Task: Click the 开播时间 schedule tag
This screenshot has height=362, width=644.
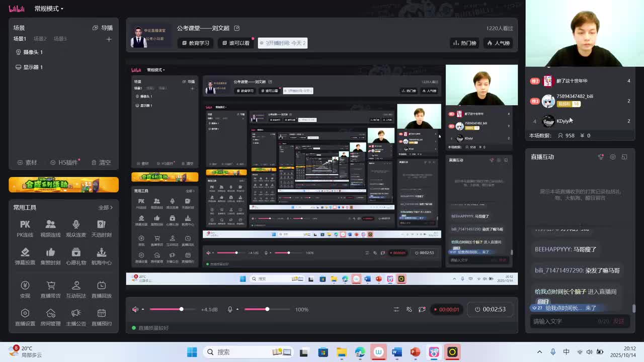Action: point(282,43)
